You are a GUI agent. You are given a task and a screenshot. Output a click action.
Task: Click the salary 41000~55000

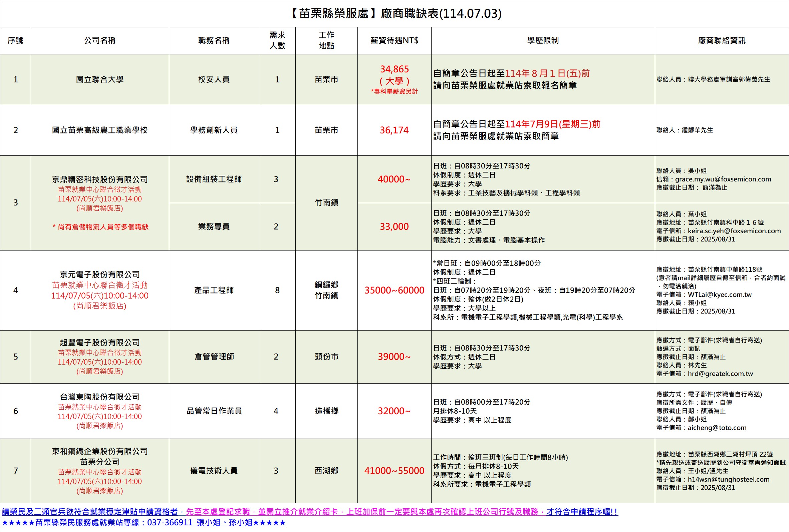pyautogui.click(x=394, y=471)
